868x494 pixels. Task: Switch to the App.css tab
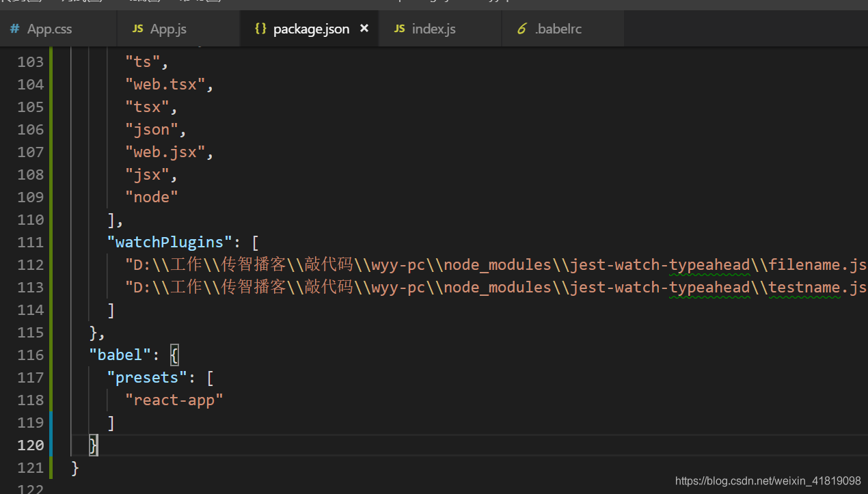pyautogui.click(x=57, y=29)
